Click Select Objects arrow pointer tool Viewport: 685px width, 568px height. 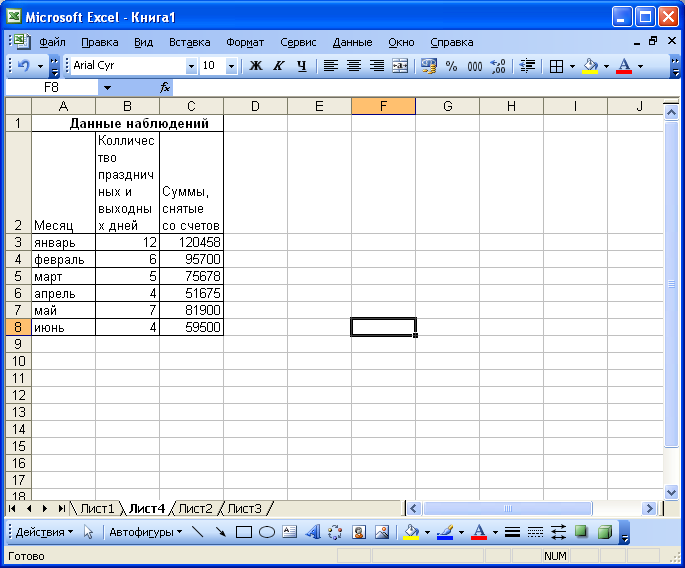point(88,532)
